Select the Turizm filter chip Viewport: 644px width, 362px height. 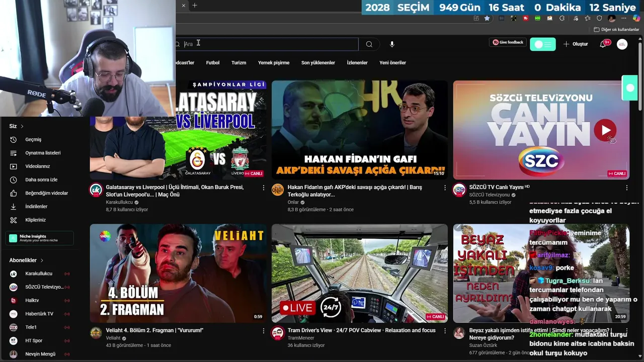tap(238, 63)
